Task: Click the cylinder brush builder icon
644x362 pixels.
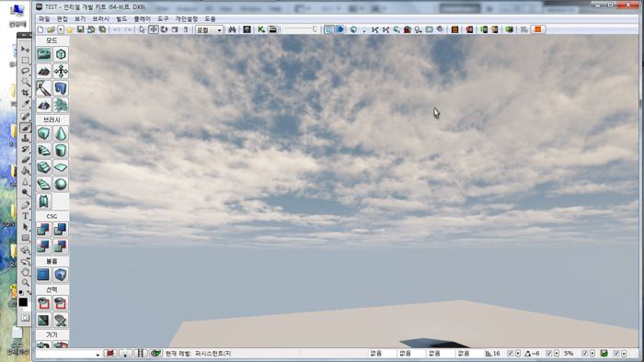Action: pos(61,151)
